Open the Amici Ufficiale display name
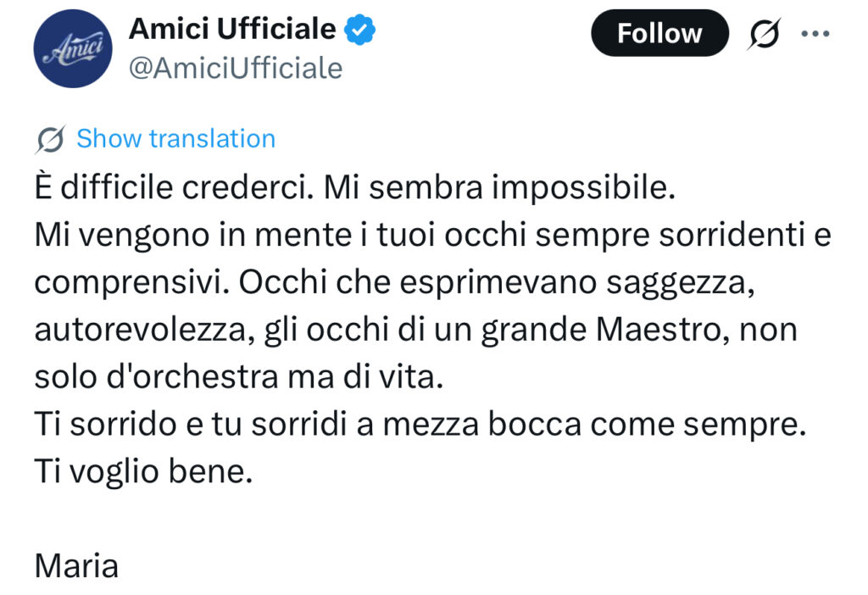This screenshot has height=595, width=868. point(232,28)
